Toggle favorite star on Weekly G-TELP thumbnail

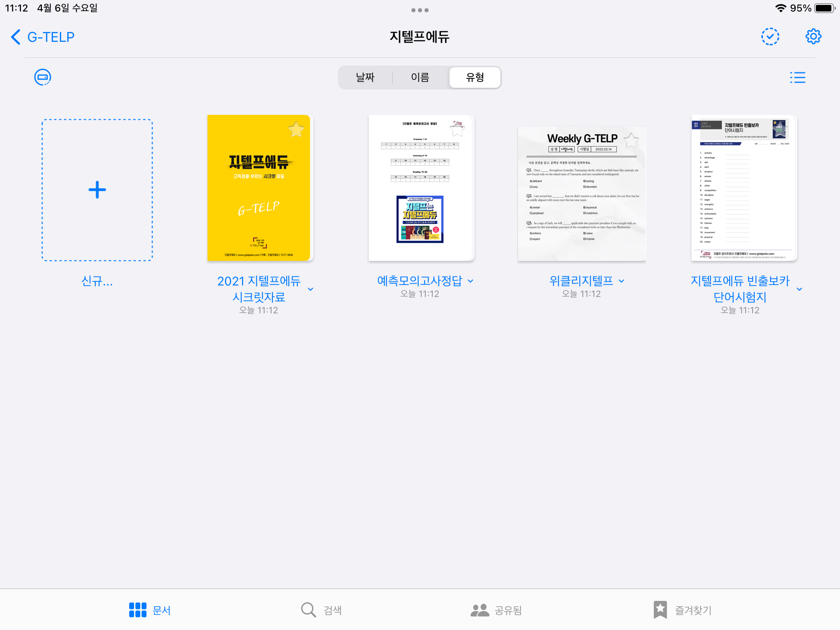[632, 141]
